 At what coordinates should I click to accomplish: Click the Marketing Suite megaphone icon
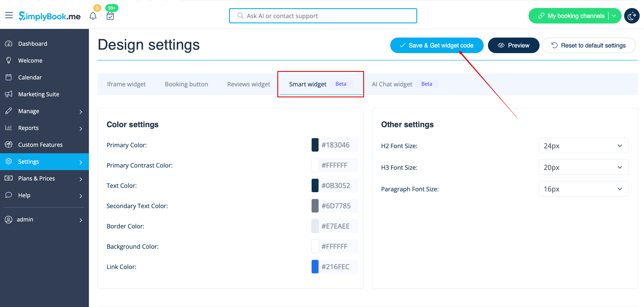pyautogui.click(x=9, y=94)
